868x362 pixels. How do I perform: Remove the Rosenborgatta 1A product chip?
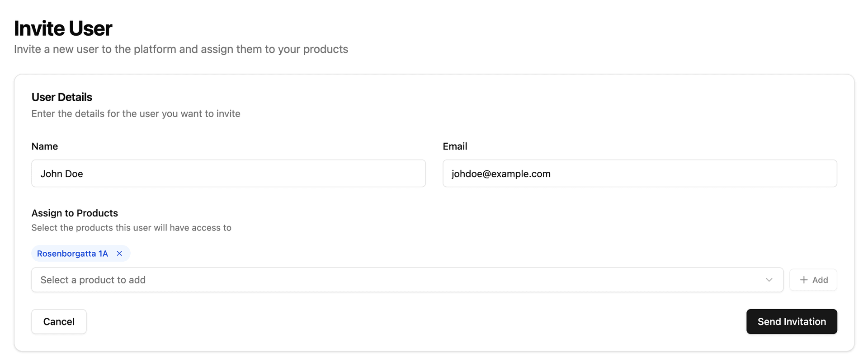(x=119, y=254)
